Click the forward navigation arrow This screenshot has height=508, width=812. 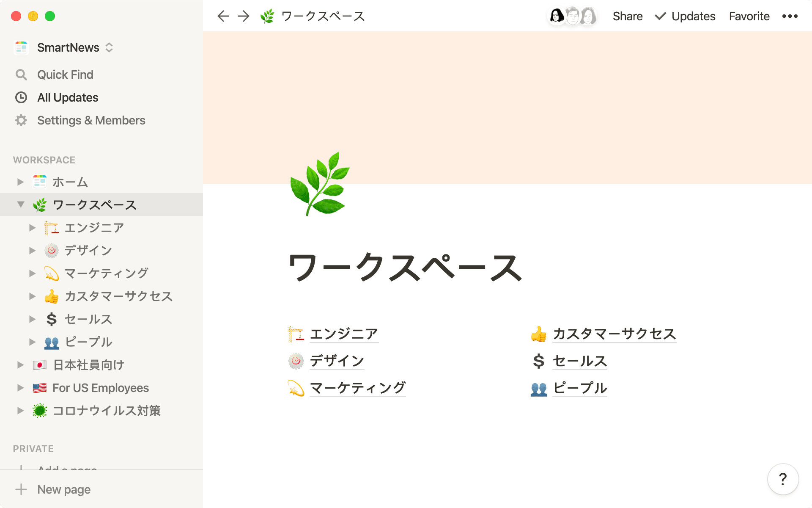point(244,16)
